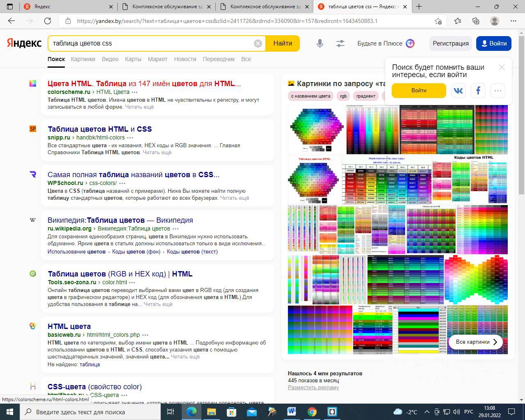The width and height of the screenshot is (525, 420).
Task: Dismiss the login suggestion popup
Action: [502, 67]
